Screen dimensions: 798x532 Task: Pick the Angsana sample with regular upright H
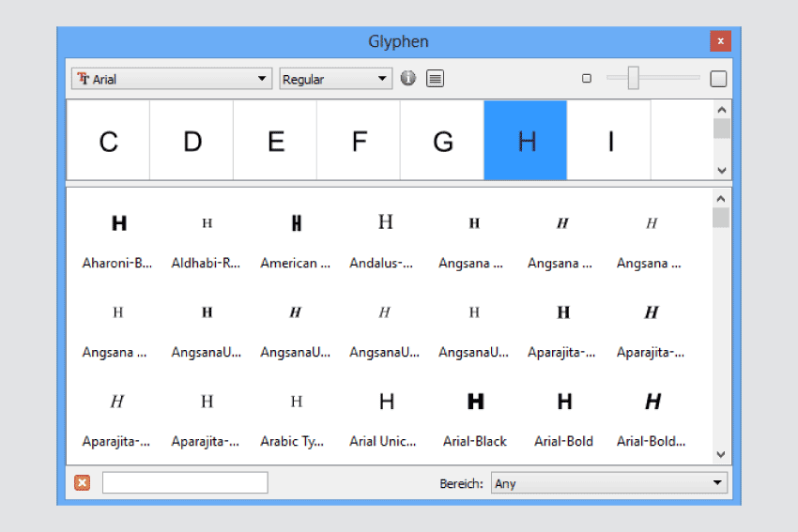(x=117, y=330)
